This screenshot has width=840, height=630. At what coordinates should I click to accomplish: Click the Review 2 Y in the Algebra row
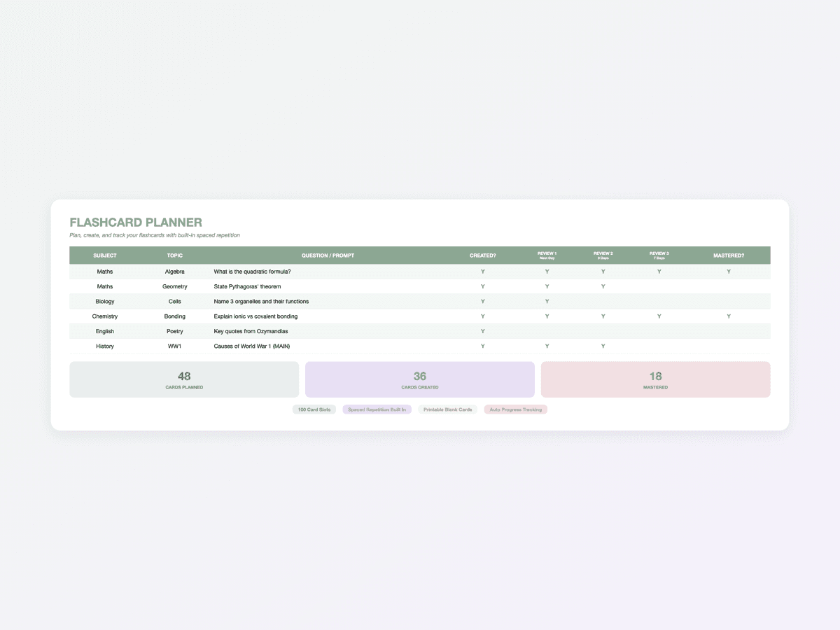click(603, 272)
